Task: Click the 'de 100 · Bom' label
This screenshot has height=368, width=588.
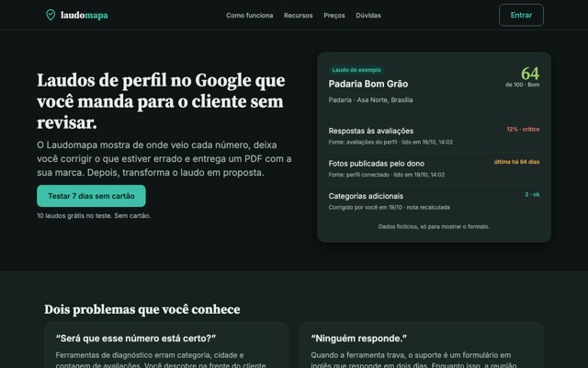Action: pyautogui.click(x=522, y=85)
